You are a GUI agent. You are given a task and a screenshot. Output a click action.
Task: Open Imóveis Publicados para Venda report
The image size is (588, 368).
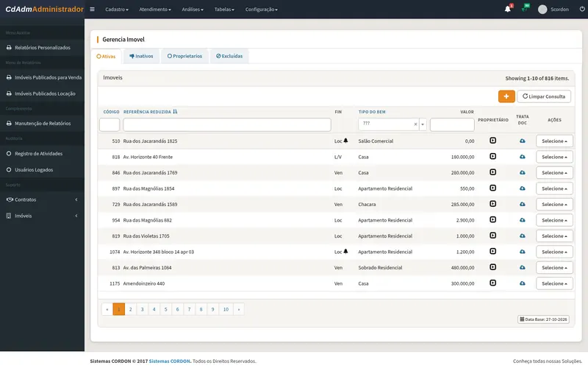(42, 77)
